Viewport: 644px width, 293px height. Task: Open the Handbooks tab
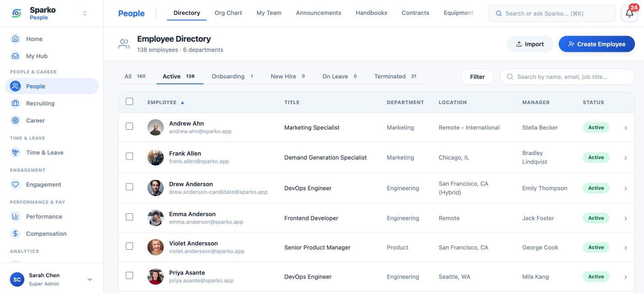coord(371,13)
